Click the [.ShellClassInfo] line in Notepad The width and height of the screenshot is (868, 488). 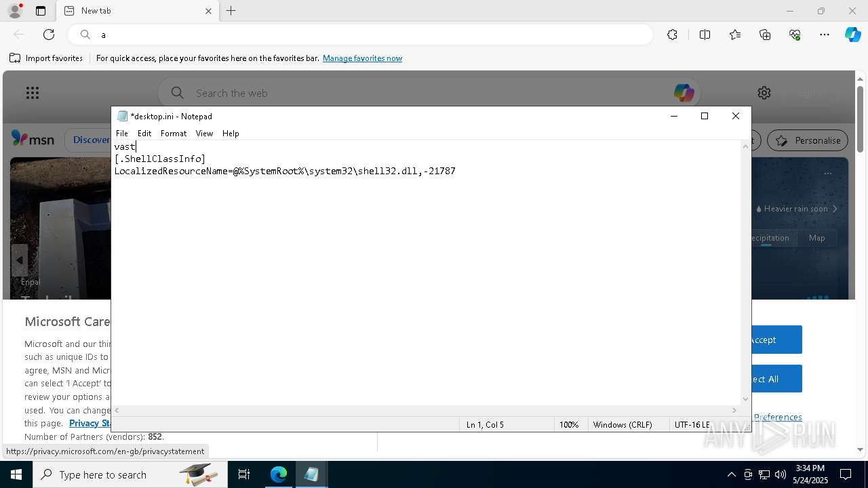coord(160,159)
